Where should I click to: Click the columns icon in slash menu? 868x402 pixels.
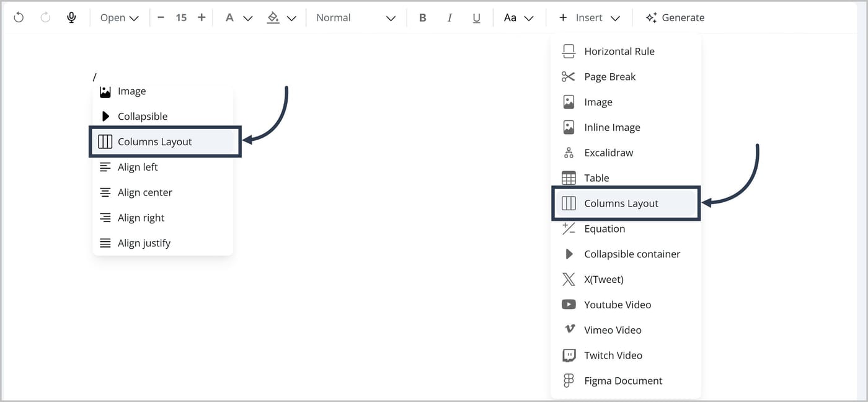(x=105, y=141)
